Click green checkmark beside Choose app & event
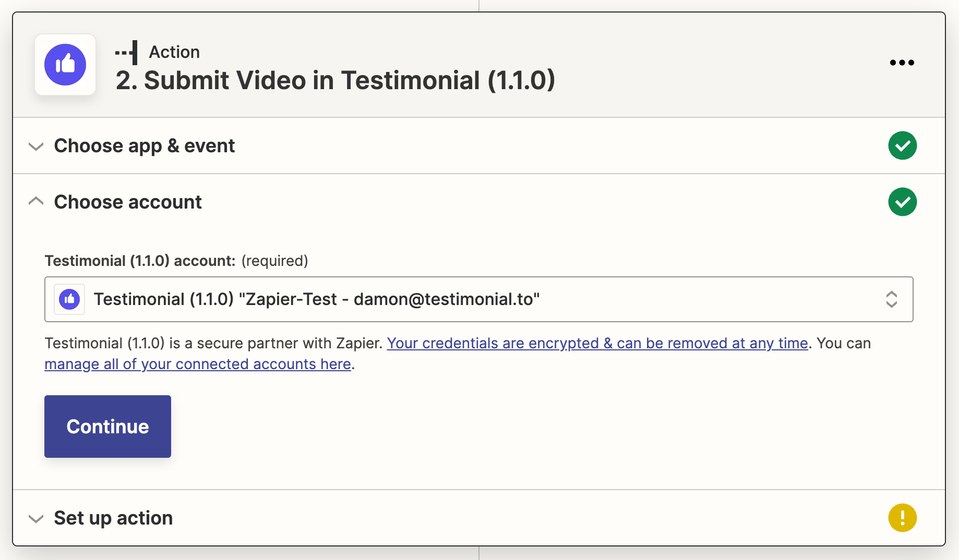Screen dimensions: 959x560 point(902,145)
